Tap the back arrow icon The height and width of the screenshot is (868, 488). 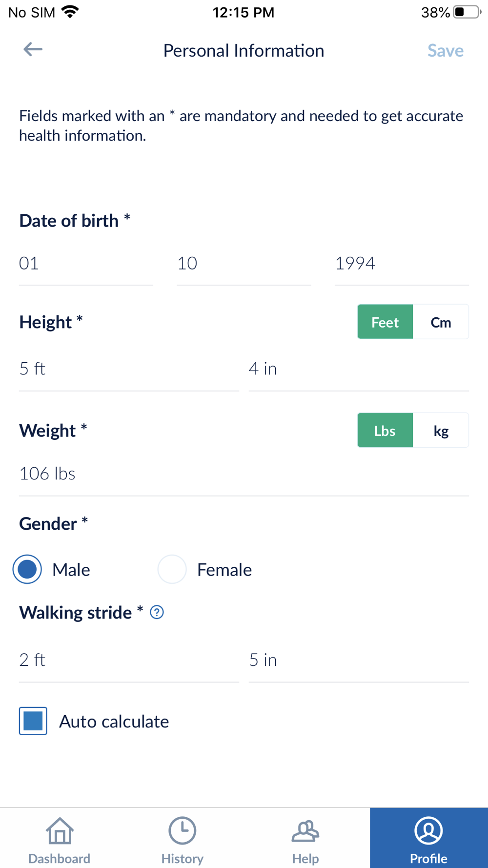[x=33, y=49]
